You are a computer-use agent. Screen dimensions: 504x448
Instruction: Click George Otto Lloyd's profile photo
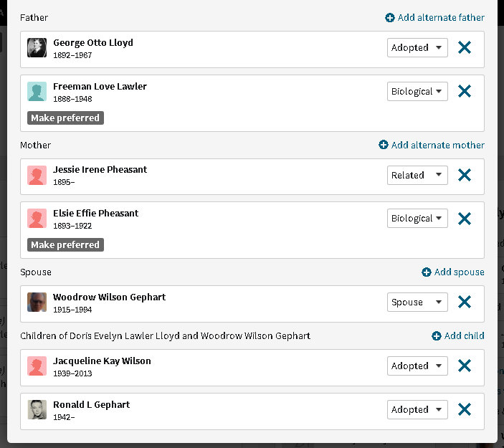click(37, 48)
